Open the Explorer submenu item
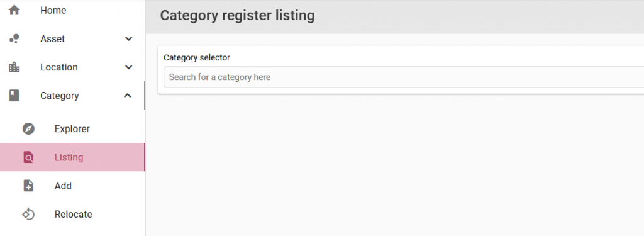Viewport: 644px width, 236px height. tap(72, 128)
